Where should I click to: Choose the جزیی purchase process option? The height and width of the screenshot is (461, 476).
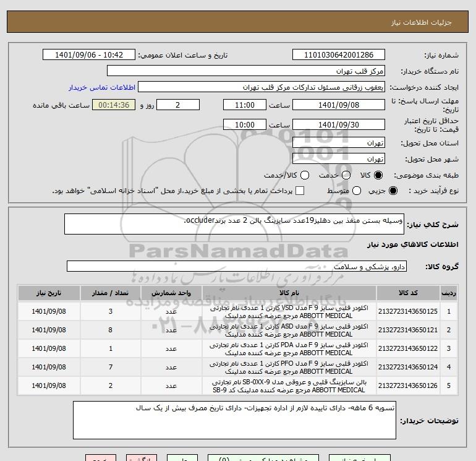pos(393,191)
